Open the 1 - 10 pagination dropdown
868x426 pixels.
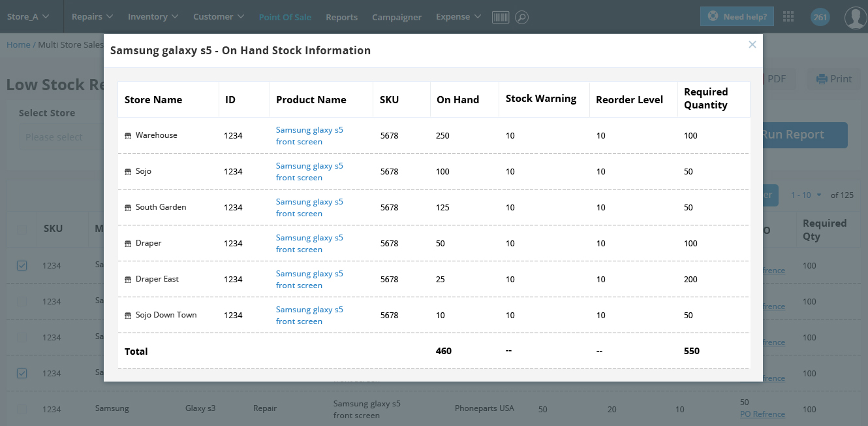[x=806, y=195]
